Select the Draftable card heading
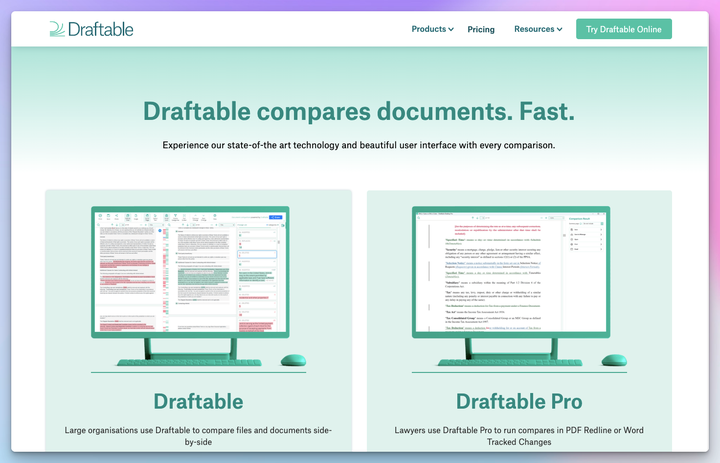This screenshot has width=720, height=463. 198,401
